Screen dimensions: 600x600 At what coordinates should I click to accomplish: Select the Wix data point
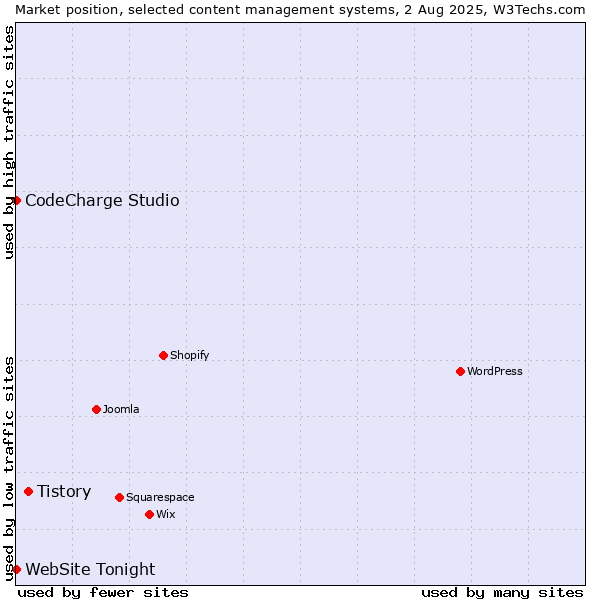click(x=150, y=514)
